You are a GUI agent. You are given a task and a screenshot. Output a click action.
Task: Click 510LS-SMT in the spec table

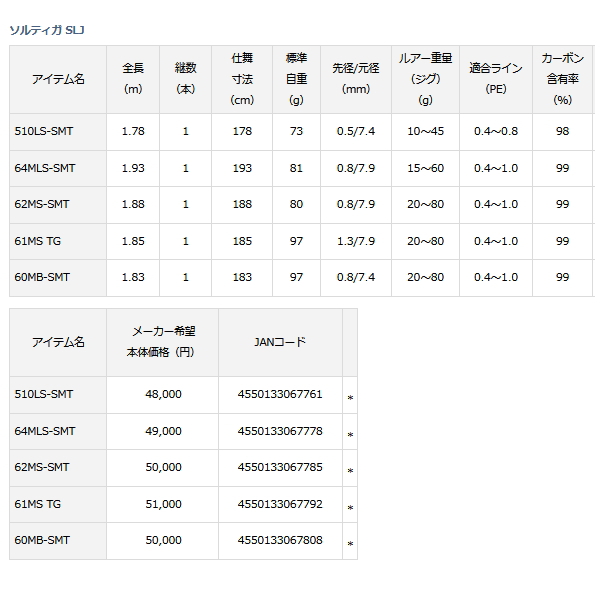[x=43, y=131]
